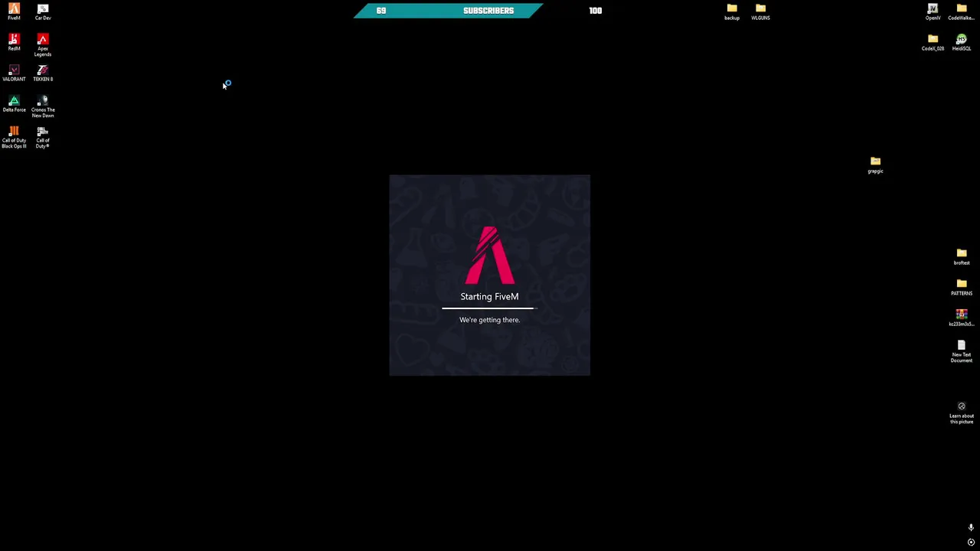Image resolution: width=980 pixels, height=551 pixels.
Task: Open the FiveM desktop shortcut
Action: point(14,11)
